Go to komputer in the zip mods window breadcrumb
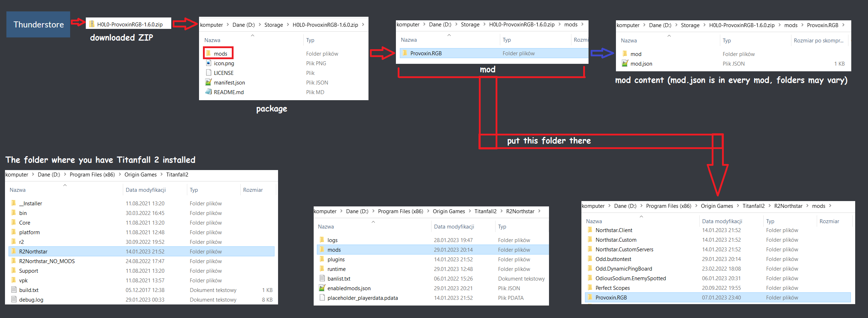The image size is (868, 318). pyautogui.click(x=408, y=24)
